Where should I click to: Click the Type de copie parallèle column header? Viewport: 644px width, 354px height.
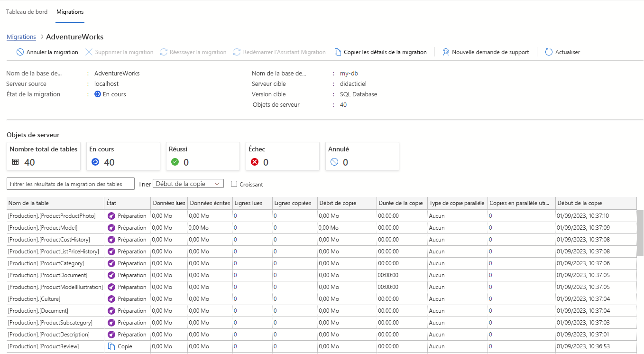pos(457,203)
